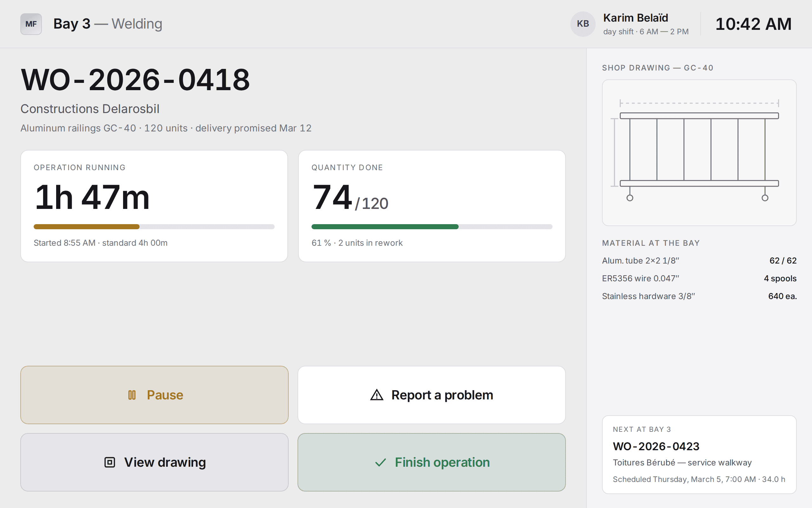Image resolution: width=812 pixels, height=508 pixels.
Task: Click the Stainless hardware 3/8″ material row
Action: (x=699, y=296)
